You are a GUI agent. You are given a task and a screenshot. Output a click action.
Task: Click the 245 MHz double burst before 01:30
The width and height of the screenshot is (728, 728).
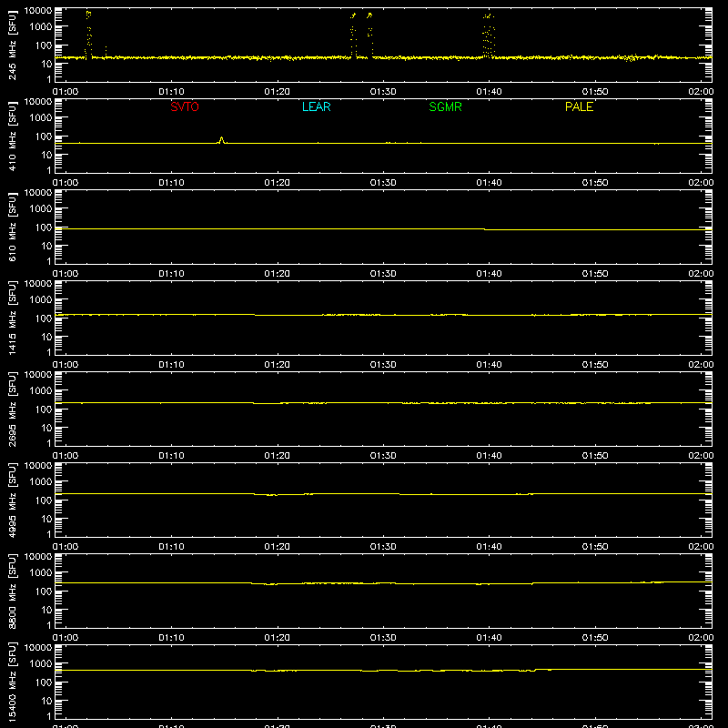point(361,35)
